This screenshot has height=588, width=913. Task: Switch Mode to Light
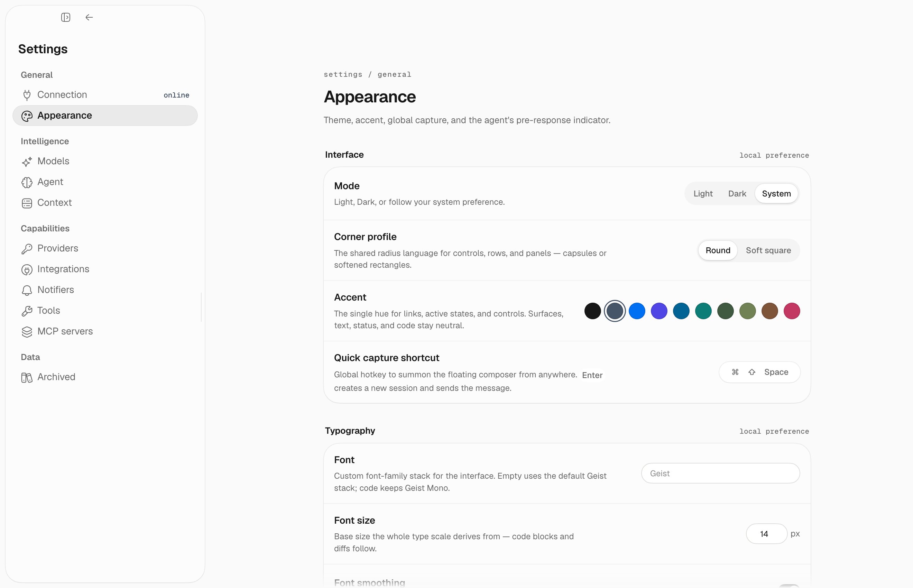pos(703,194)
